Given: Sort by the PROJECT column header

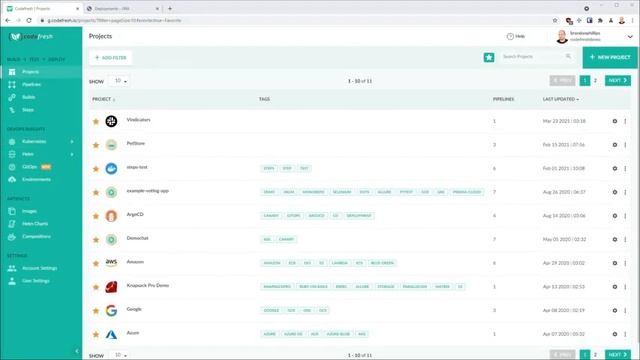Looking at the screenshot, I should pyautogui.click(x=103, y=99).
